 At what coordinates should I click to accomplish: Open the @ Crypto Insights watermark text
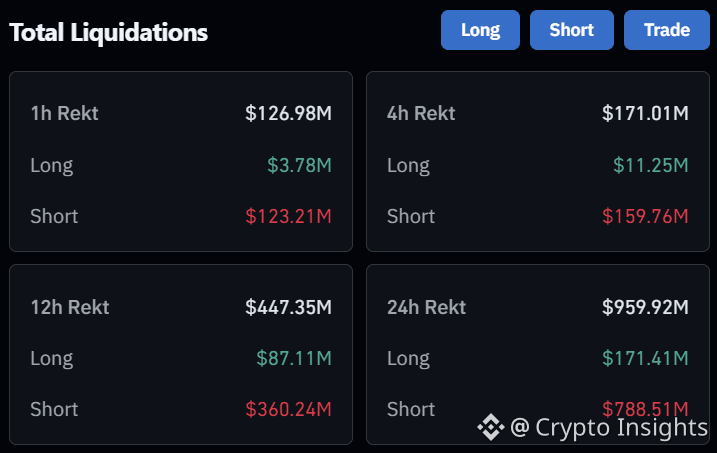[x=609, y=428]
